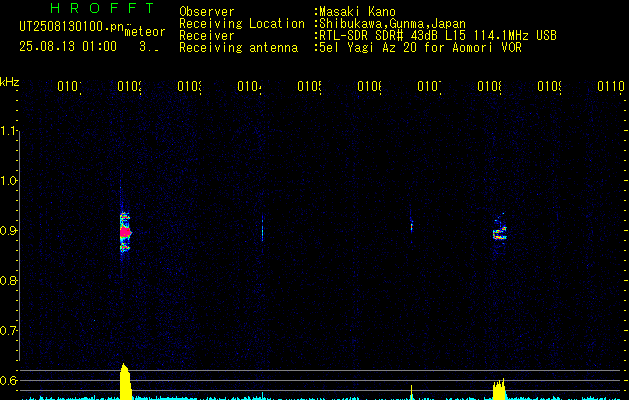This screenshot has width=629, height=400.
Task: Click the date stamp 25.08.13 01:00
Action: (68, 46)
